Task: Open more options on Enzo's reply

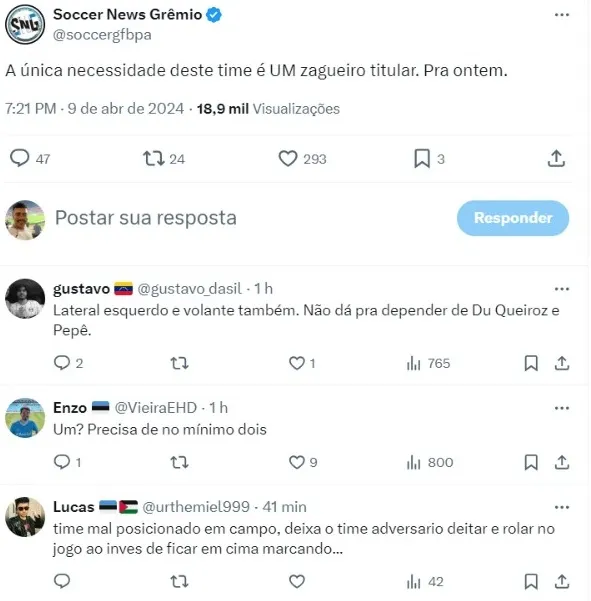Action: (x=561, y=408)
